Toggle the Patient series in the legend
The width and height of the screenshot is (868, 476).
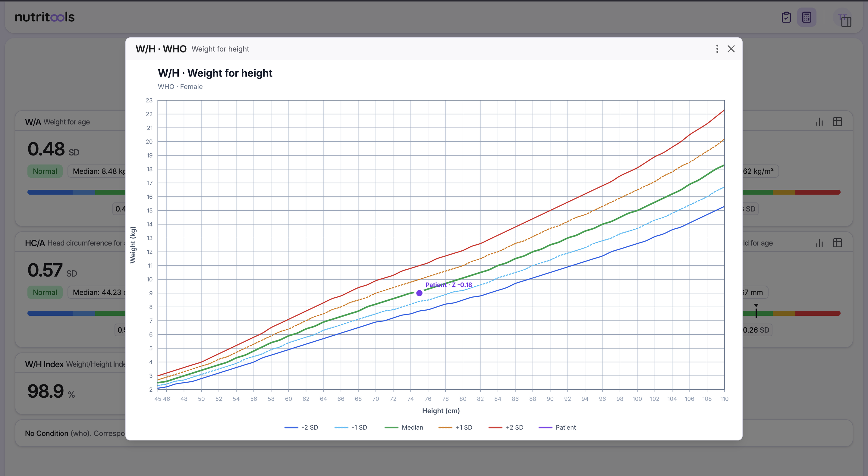point(557,427)
